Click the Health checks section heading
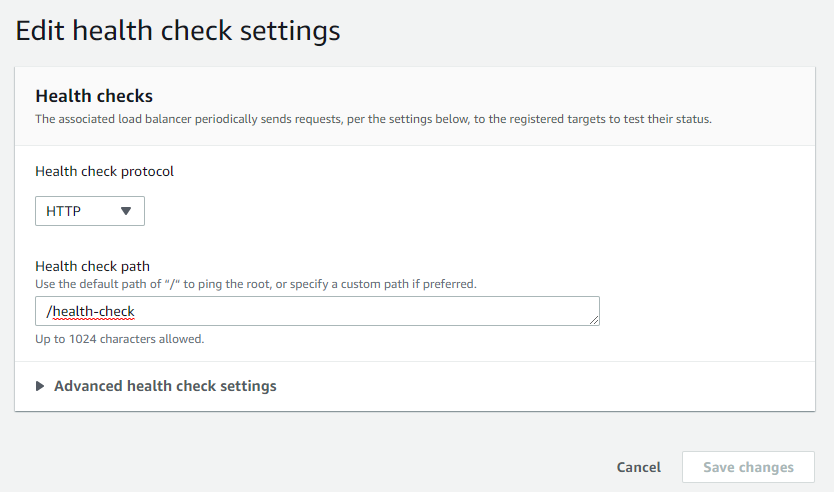The image size is (834, 492). [x=94, y=96]
